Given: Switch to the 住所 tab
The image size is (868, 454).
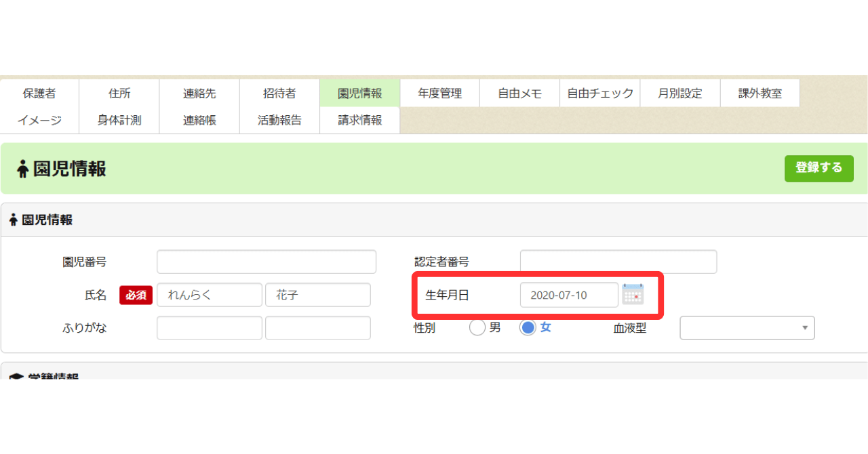Looking at the screenshot, I should point(119,94).
